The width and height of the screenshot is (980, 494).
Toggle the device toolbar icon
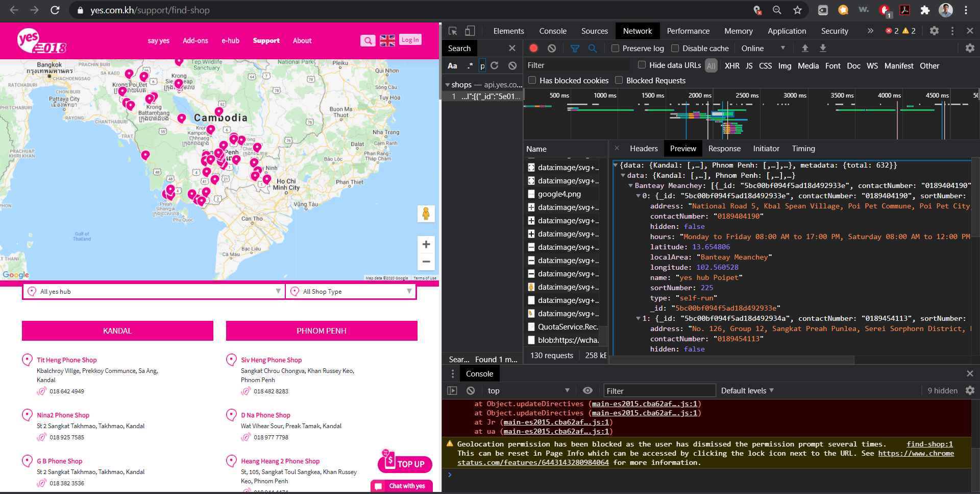[x=470, y=31]
